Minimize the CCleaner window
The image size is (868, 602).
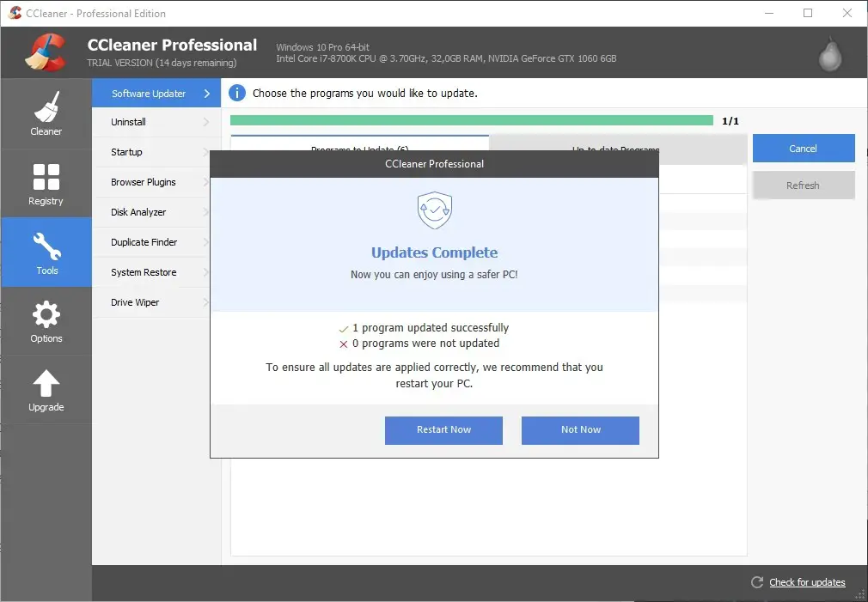[769, 13]
